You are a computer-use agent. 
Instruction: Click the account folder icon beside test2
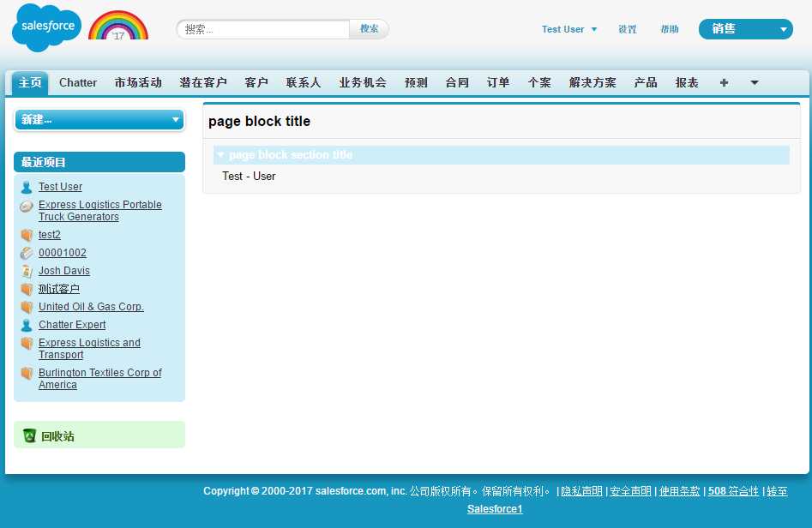27,236
